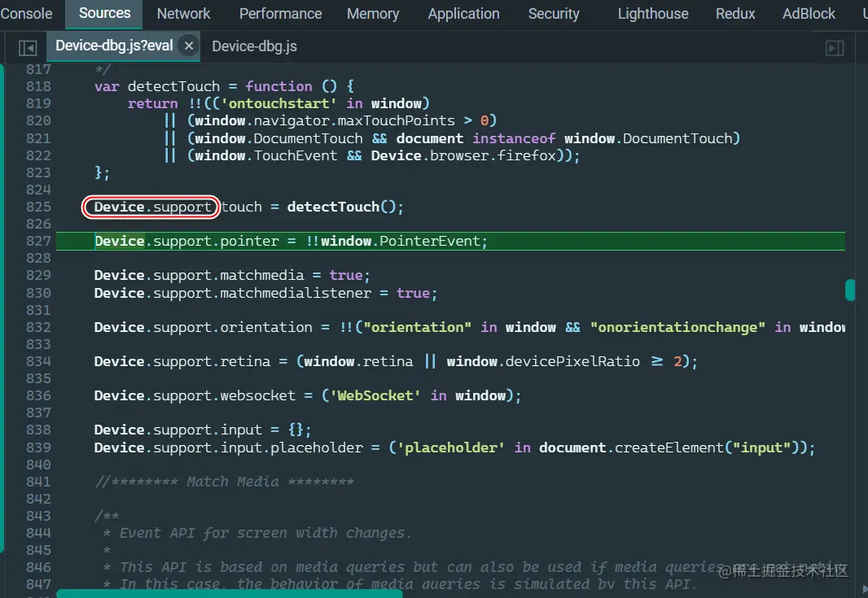Click 'retina' property after Device.support
This screenshot has width=868, height=598.
click(x=245, y=361)
